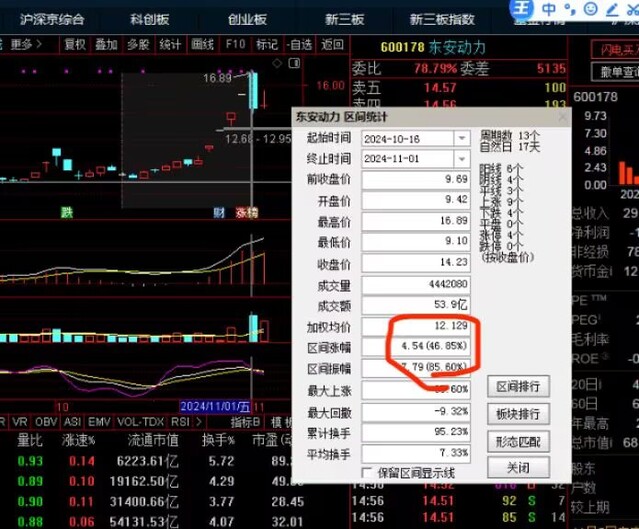Click 多股 in chart toolbar
639x529 pixels.
[138, 44]
